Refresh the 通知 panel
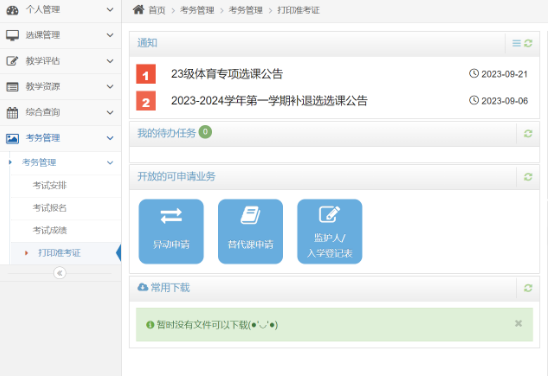The height and width of the screenshot is (384, 549). pos(528,43)
